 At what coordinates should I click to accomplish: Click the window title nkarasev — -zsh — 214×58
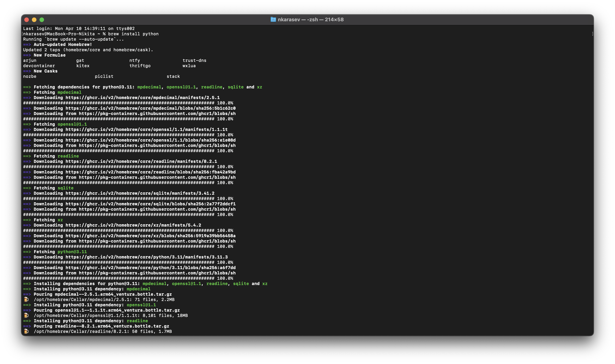(x=310, y=20)
